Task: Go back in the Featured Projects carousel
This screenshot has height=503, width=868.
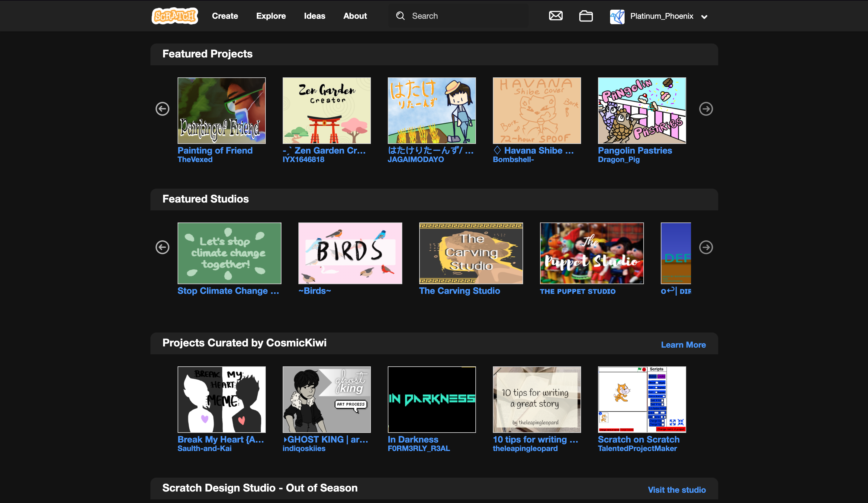Action: [162, 109]
